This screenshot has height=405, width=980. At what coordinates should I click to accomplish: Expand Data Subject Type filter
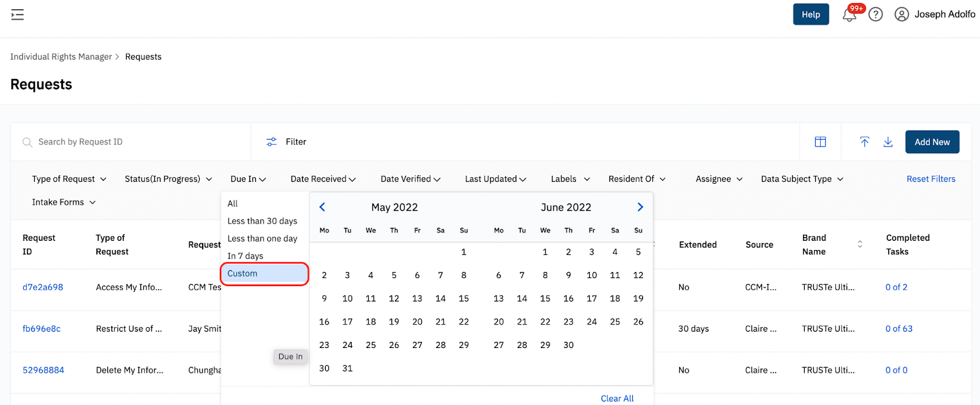[x=802, y=179]
